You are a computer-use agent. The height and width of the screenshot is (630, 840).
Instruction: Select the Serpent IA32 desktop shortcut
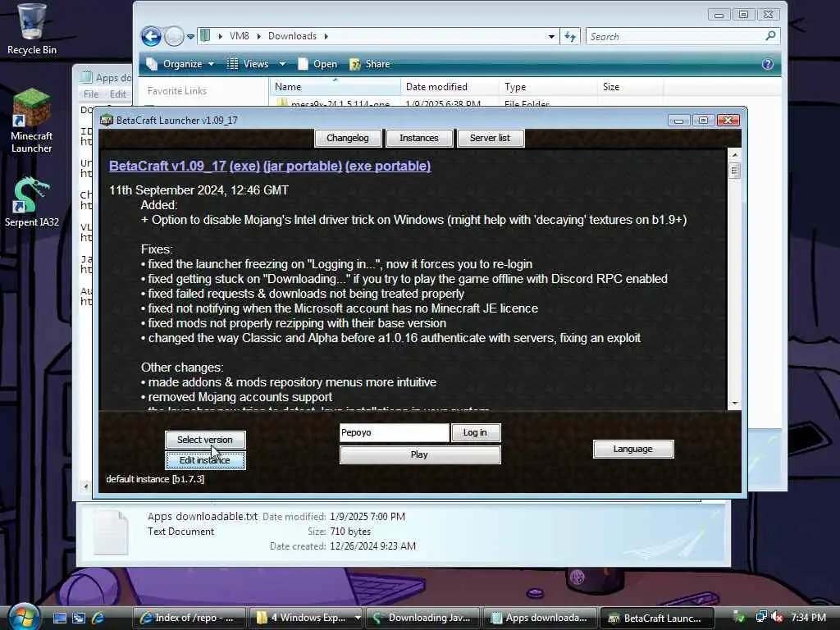(x=32, y=203)
